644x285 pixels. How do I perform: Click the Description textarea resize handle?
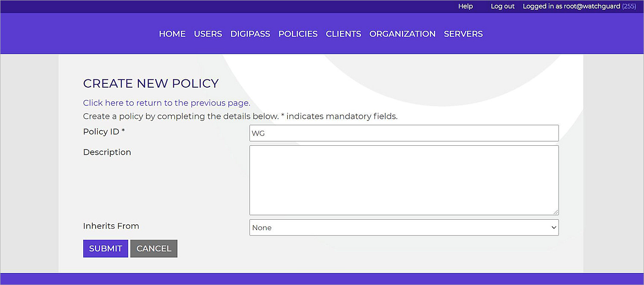(556, 212)
